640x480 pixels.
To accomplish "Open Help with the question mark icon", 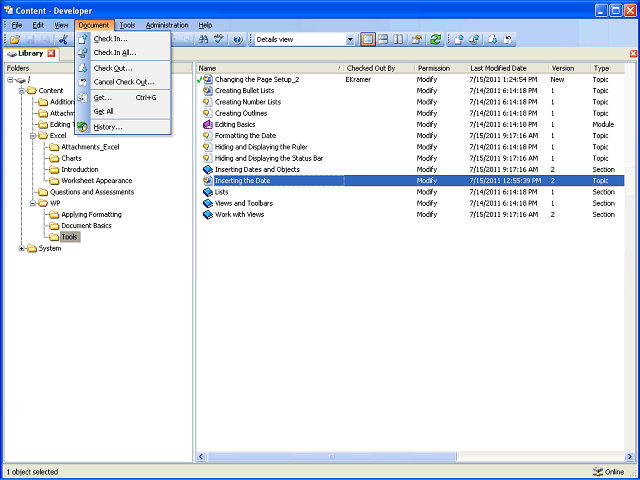I will (238, 40).
